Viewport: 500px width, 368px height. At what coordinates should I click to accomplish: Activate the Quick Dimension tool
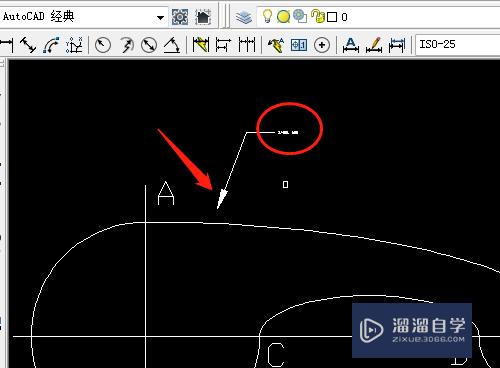(201, 45)
